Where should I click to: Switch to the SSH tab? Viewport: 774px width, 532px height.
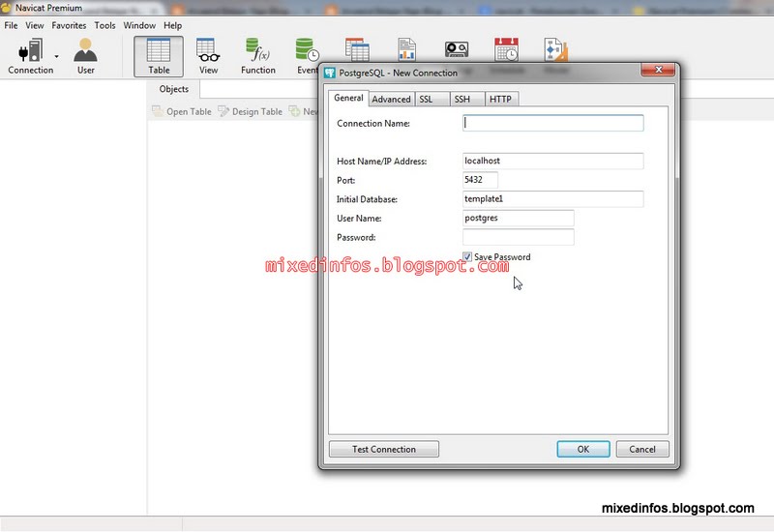tap(467, 100)
